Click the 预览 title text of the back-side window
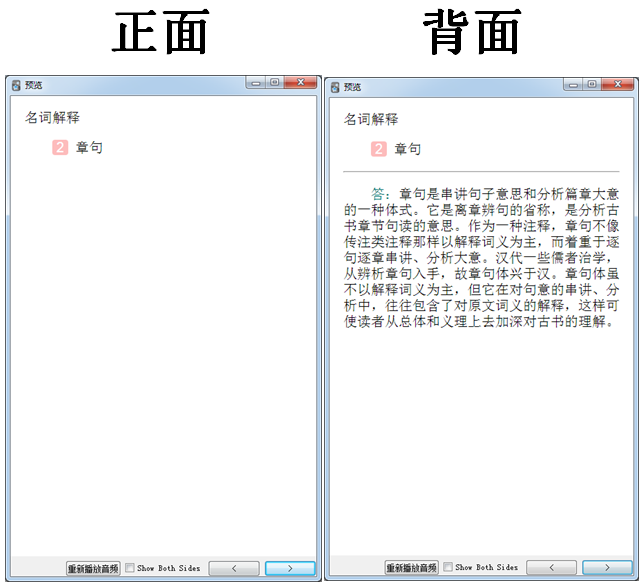The image size is (644, 586). [352, 87]
